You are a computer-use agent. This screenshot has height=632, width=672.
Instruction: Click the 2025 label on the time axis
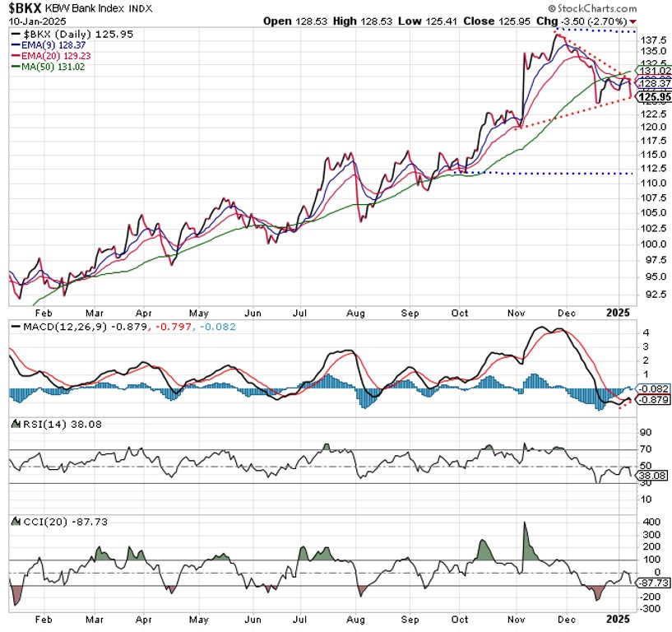(x=619, y=314)
